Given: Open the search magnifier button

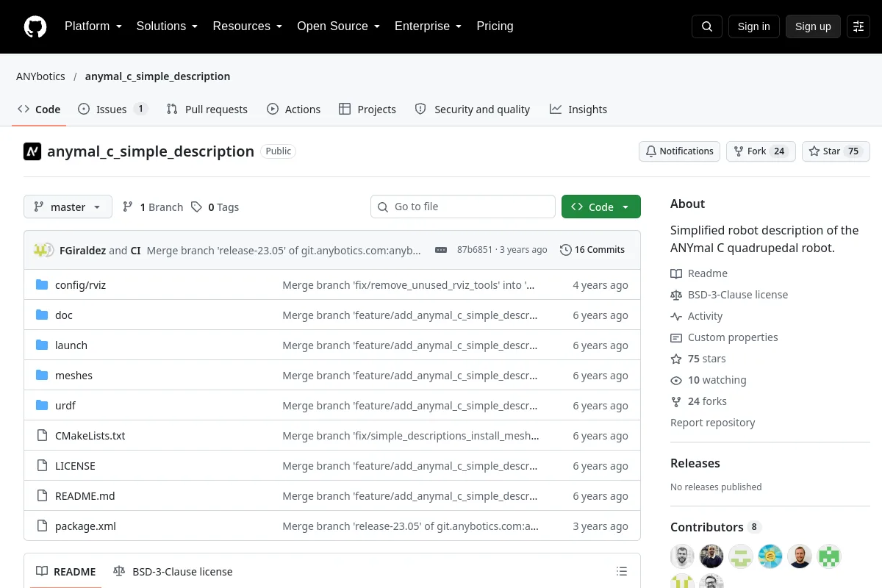Looking at the screenshot, I should tap(707, 26).
